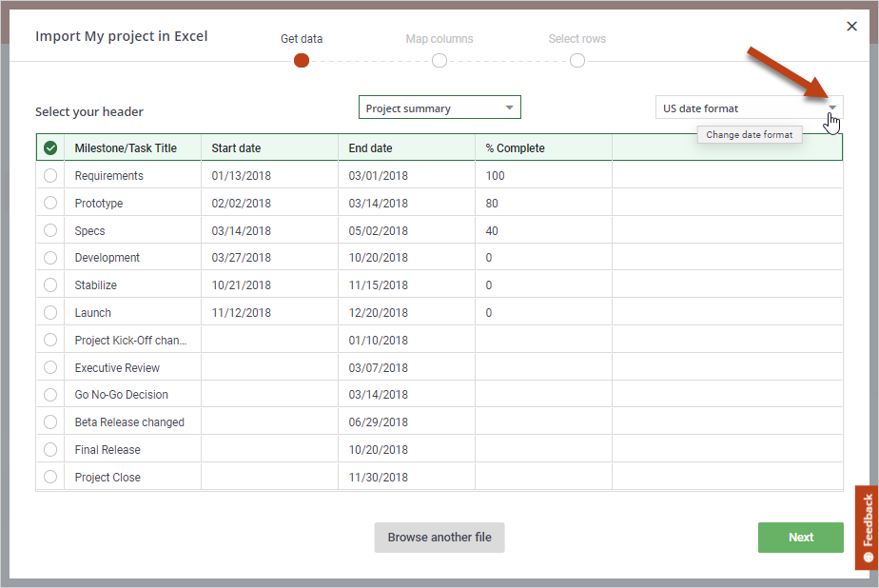Select the Launch row radio button
Screen dimensions: 879x588
pyautogui.click(x=50, y=312)
